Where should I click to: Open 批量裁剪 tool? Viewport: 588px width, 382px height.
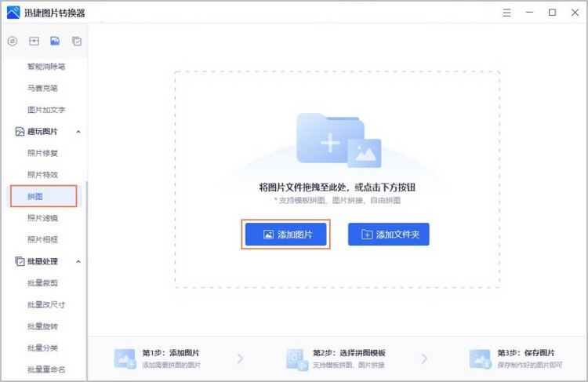point(42,283)
